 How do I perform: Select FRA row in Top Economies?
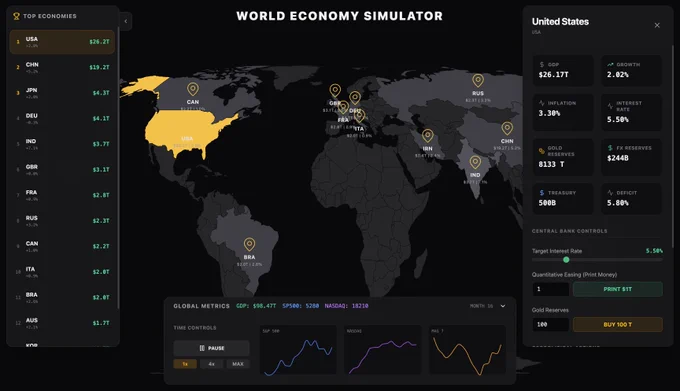[62, 195]
